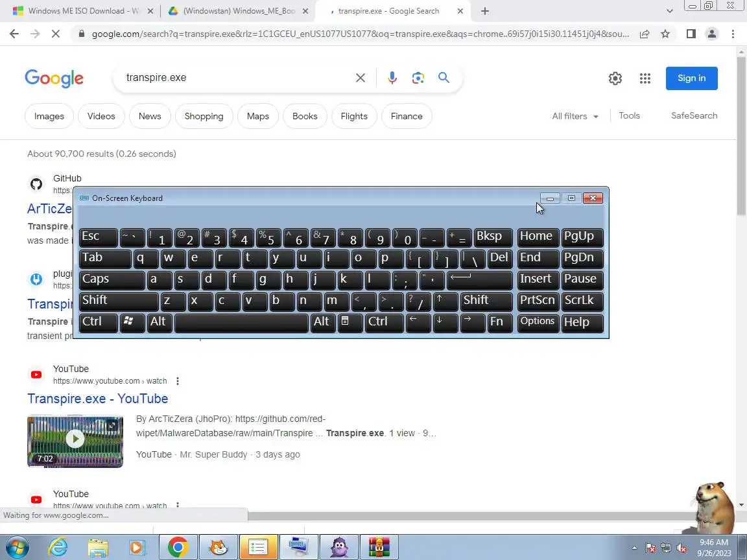Click the Help key on the keyboard
The image size is (747, 560).
tap(582, 322)
